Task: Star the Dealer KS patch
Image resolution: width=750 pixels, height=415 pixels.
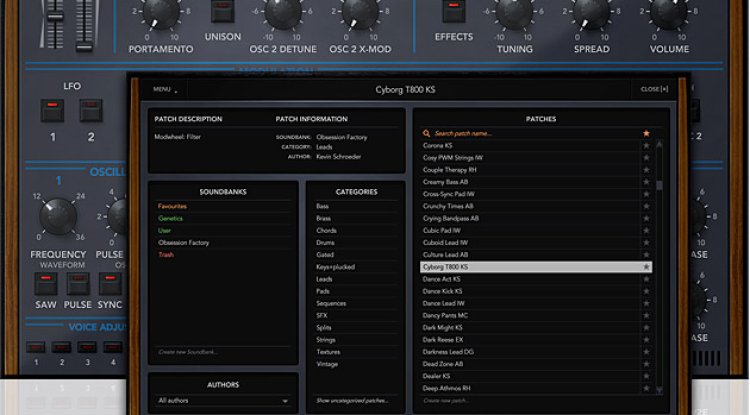Action: click(646, 376)
